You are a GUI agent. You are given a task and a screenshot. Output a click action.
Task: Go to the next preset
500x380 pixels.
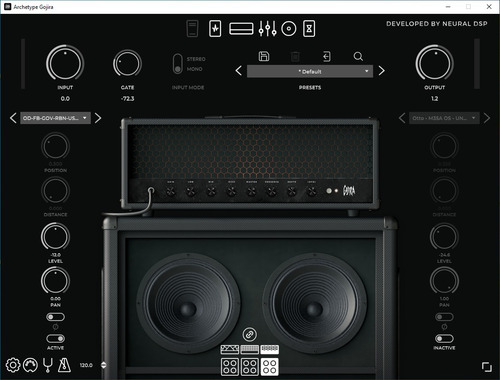382,71
